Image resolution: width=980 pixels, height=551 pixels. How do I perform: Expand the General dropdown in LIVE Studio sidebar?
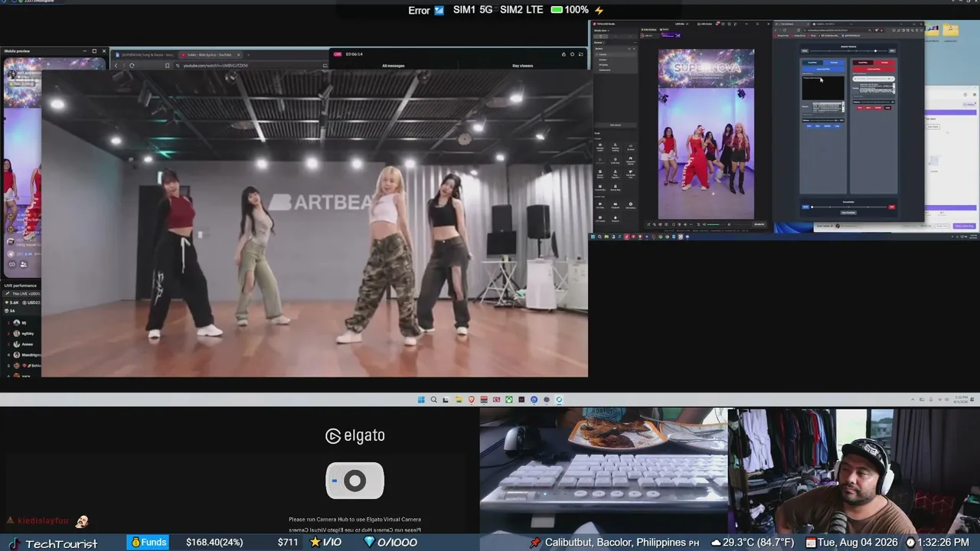click(598, 42)
